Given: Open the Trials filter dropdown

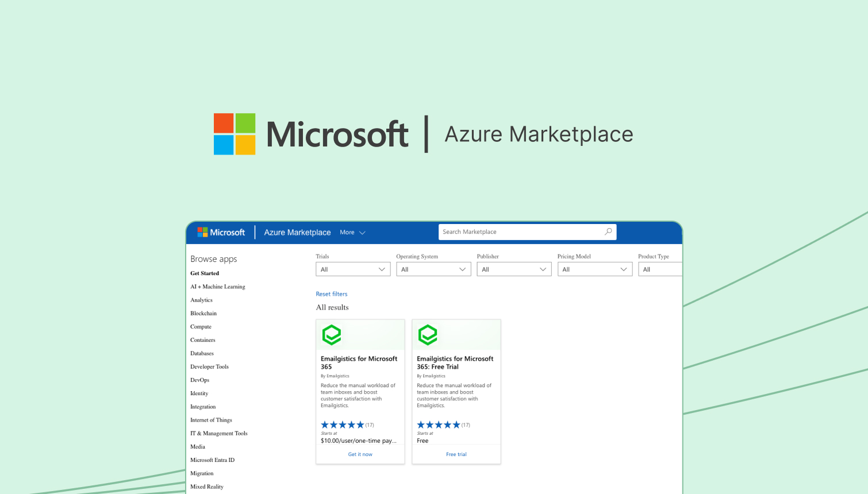Looking at the screenshot, I should pos(353,269).
